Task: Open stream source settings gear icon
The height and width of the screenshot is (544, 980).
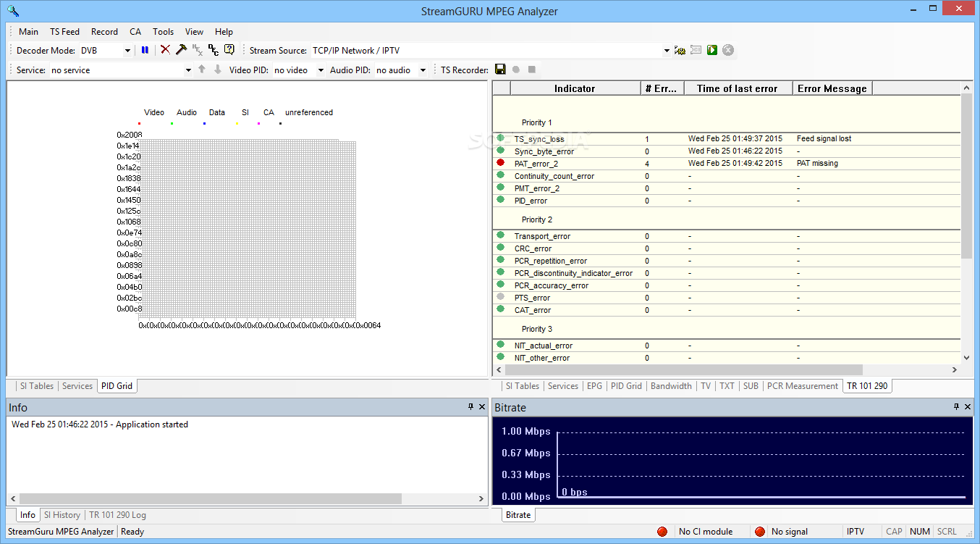Action: coord(680,50)
